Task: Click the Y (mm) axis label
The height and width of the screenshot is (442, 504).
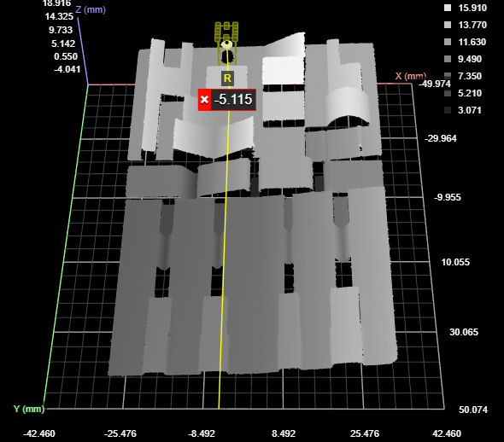Action: pos(29,409)
